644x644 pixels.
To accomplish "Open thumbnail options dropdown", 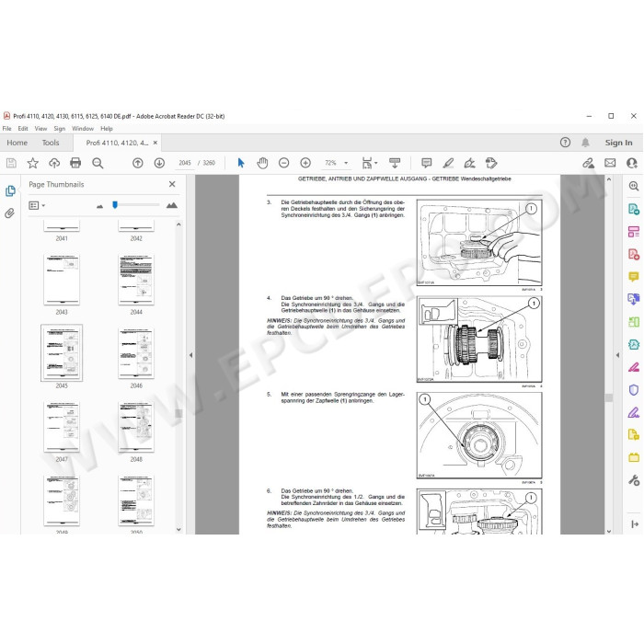I will click(x=37, y=205).
